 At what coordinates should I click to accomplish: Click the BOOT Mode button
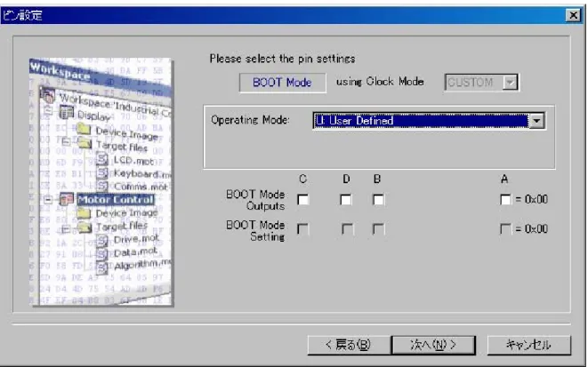click(282, 83)
